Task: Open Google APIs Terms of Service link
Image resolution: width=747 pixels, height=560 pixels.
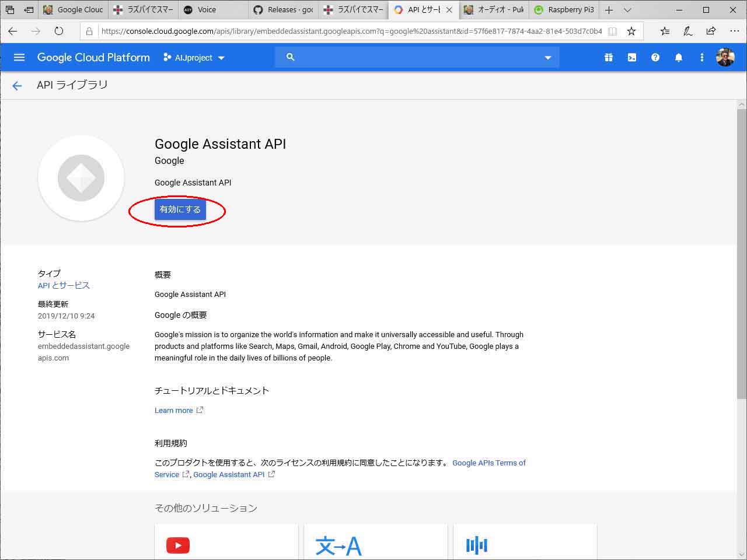Action: tap(489, 463)
